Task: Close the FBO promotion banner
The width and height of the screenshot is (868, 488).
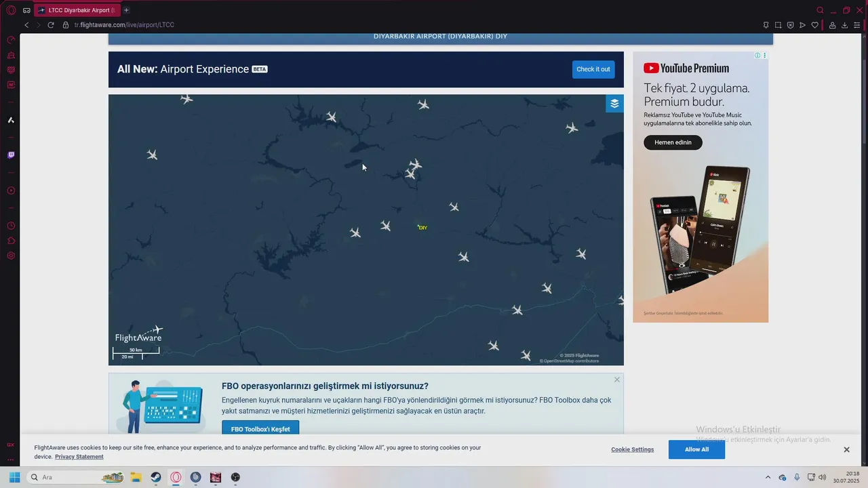Action: (x=616, y=380)
